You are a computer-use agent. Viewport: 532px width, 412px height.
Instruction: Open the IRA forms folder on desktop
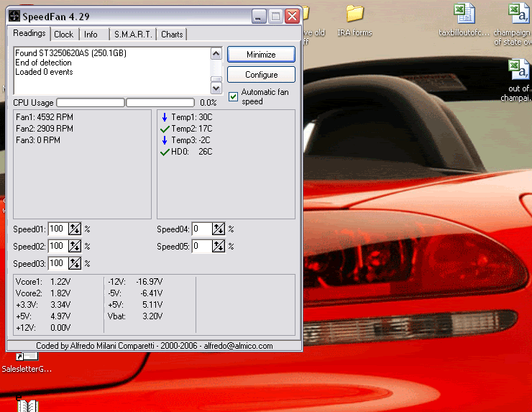pos(354,14)
